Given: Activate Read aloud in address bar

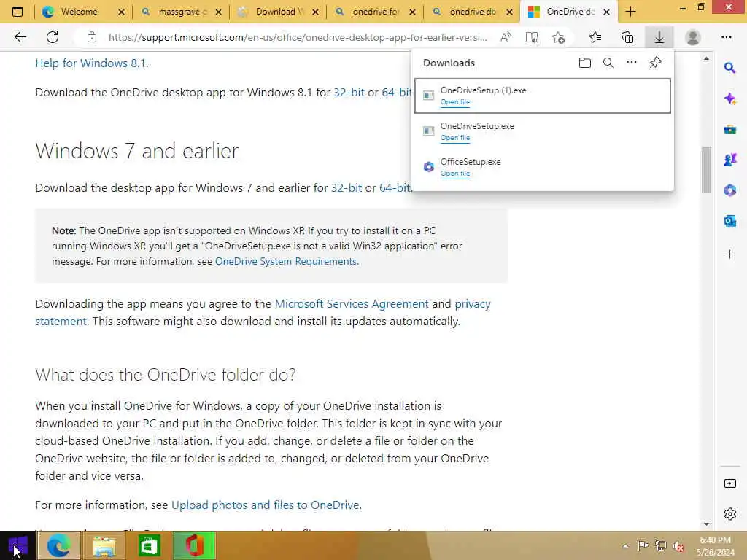Looking at the screenshot, I should click(x=506, y=37).
